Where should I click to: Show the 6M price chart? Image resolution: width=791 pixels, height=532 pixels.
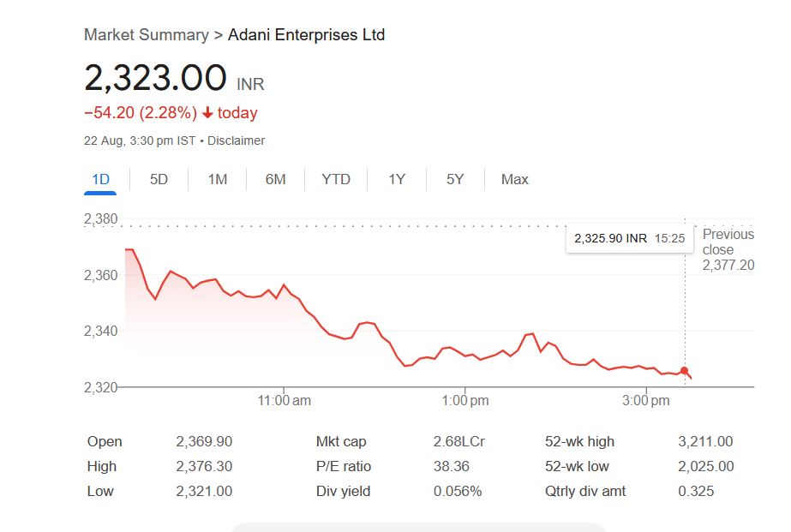tap(275, 179)
